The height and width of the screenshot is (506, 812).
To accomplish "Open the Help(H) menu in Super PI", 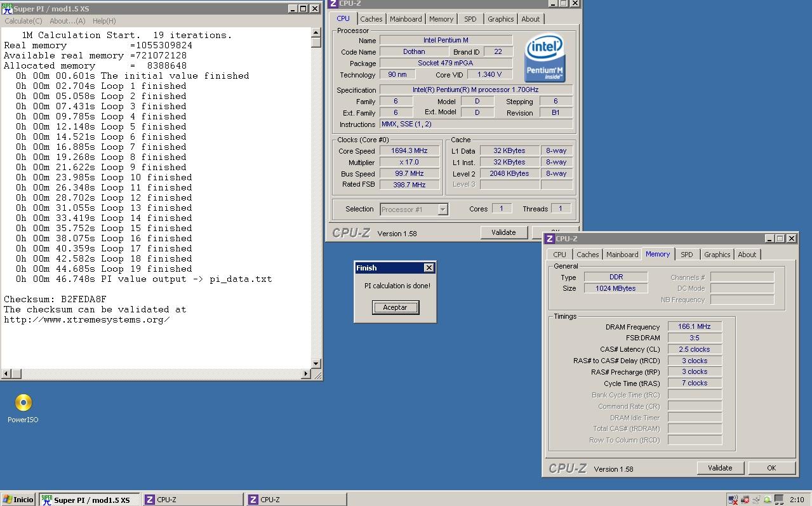I will (104, 21).
